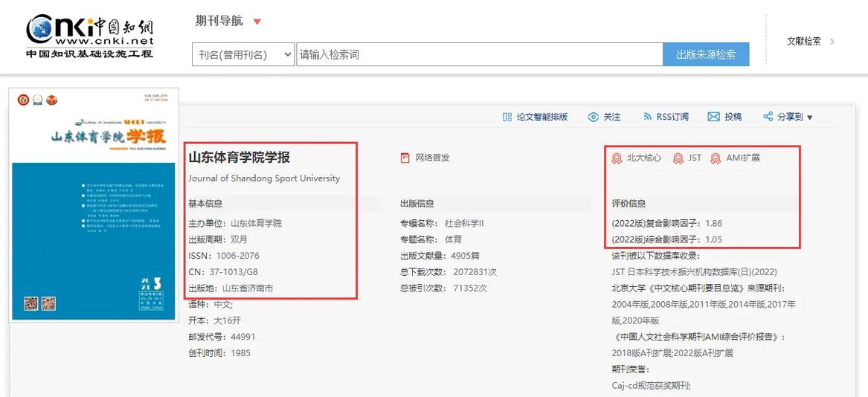Click the 评价信息 section heading
The height and width of the screenshot is (397, 868).
[629, 203]
